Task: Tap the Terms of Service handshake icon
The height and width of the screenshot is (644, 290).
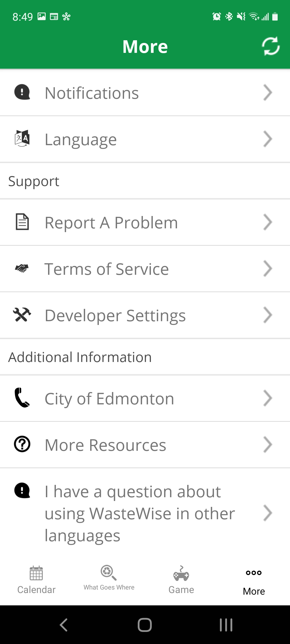Action: pos(22,268)
